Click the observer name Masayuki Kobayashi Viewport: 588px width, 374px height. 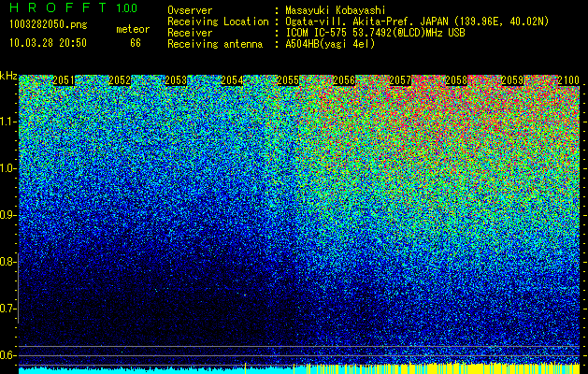click(x=336, y=10)
